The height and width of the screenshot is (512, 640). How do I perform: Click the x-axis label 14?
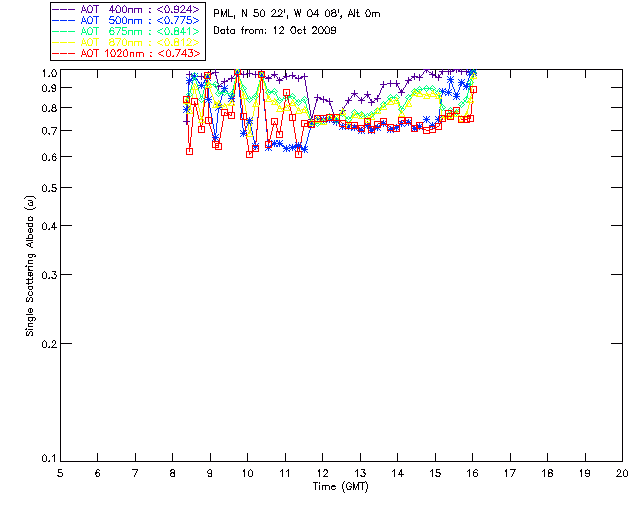(x=398, y=473)
